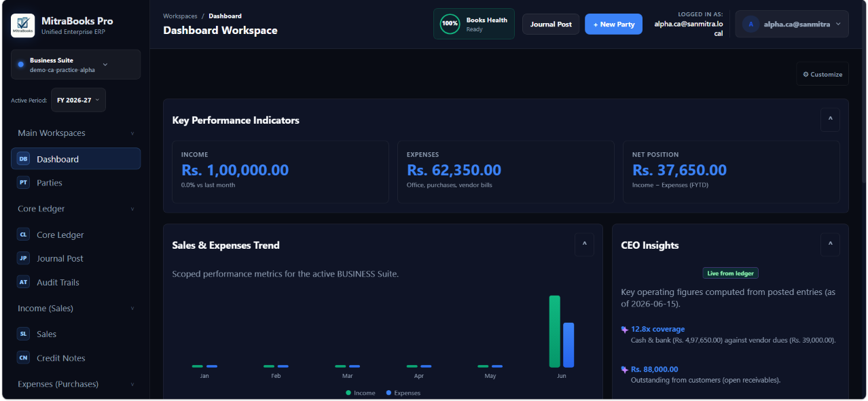The width and height of the screenshot is (868, 401).
Task: Collapse the Income (Sales) section
Action: pyautogui.click(x=132, y=308)
